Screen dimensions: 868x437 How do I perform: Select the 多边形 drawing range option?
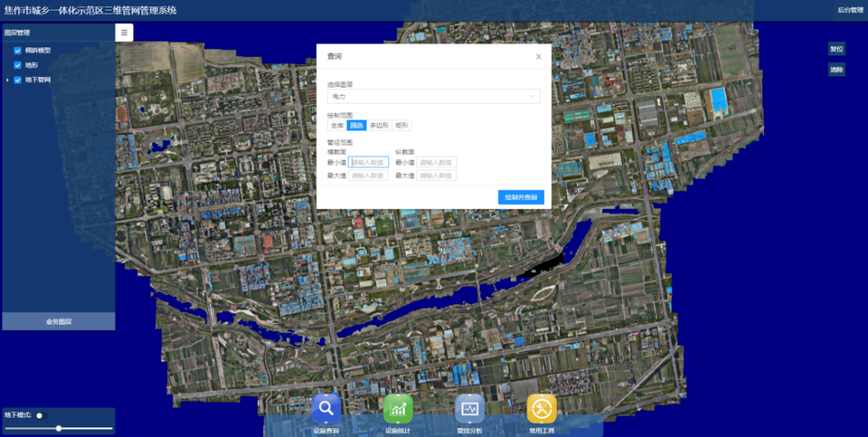[x=379, y=125]
